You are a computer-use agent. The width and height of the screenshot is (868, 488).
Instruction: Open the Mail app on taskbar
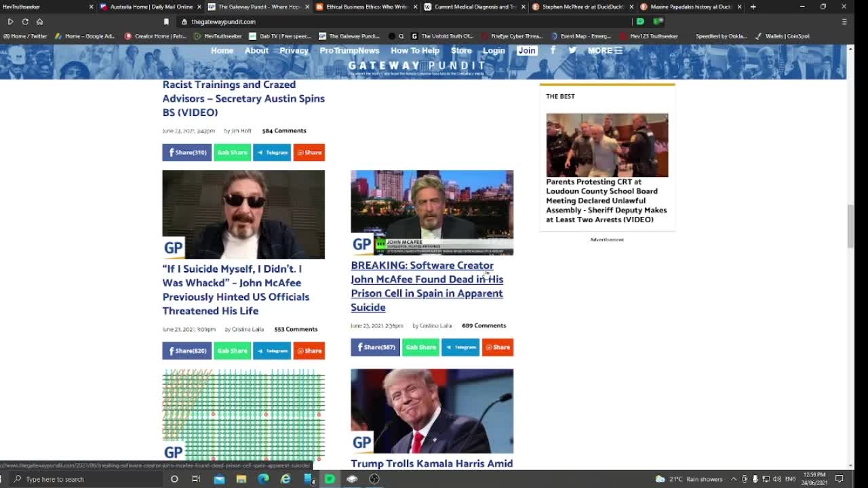[x=219, y=479]
